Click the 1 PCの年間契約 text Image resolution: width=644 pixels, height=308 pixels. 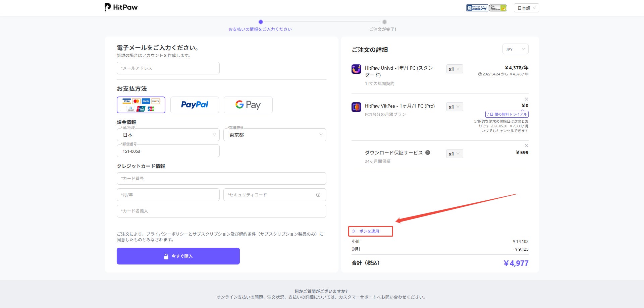point(380,84)
